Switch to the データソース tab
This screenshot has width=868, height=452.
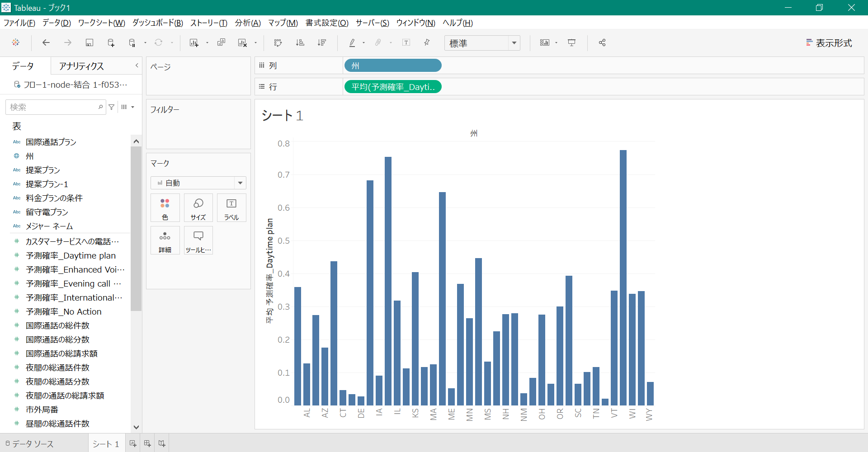click(32, 443)
